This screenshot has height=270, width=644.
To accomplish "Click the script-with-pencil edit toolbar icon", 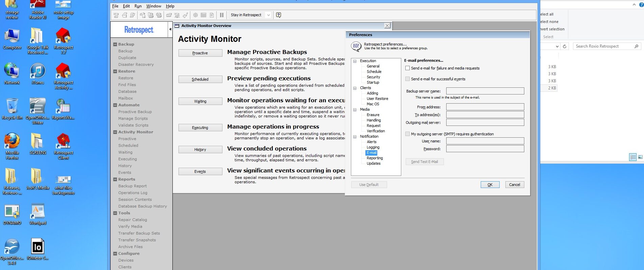I will (133, 15).
